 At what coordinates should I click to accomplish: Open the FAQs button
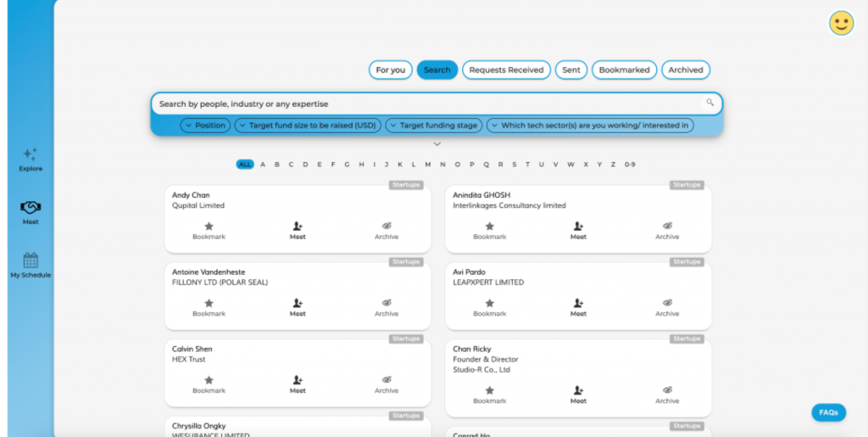pyautogui.click(x=828, y=412)
